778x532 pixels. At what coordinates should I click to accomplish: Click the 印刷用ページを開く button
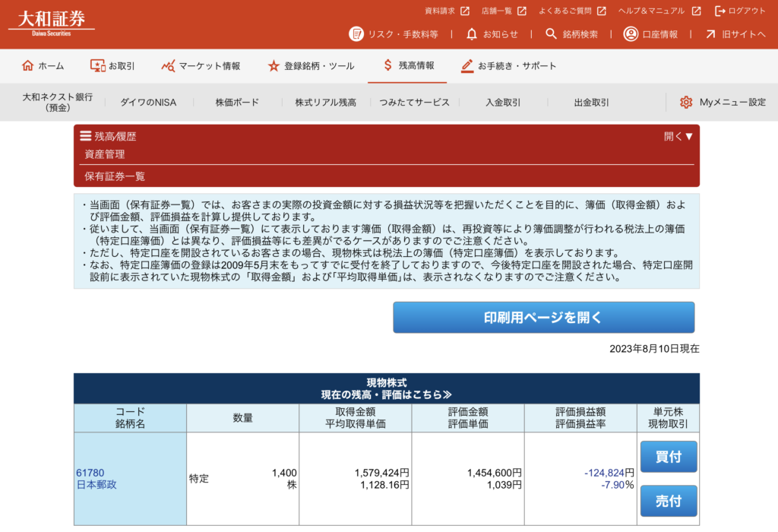[544, 318]
